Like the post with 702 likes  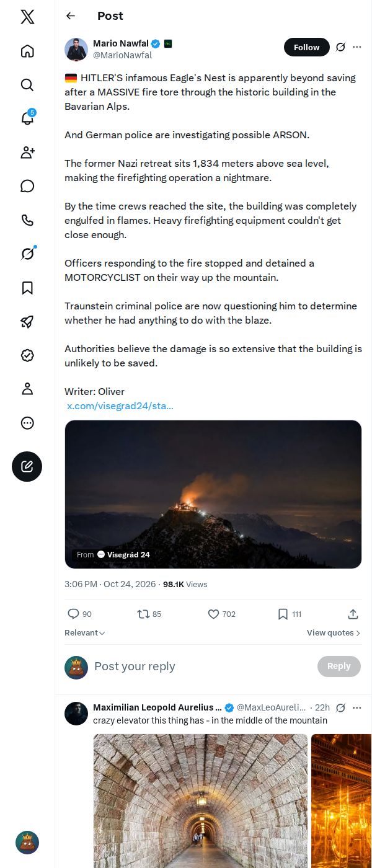point(221,614)
